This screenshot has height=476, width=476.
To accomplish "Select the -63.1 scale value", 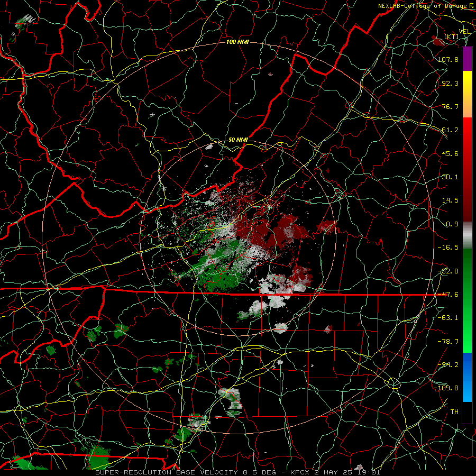I will pos(448,318).
